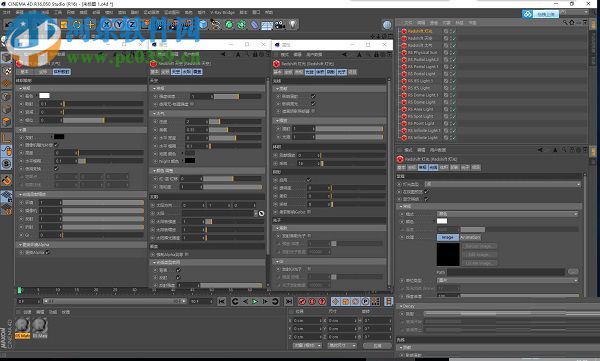The image size is (600, 361).
Task: Click the search icon in the Object Manager
Action: 565,23
